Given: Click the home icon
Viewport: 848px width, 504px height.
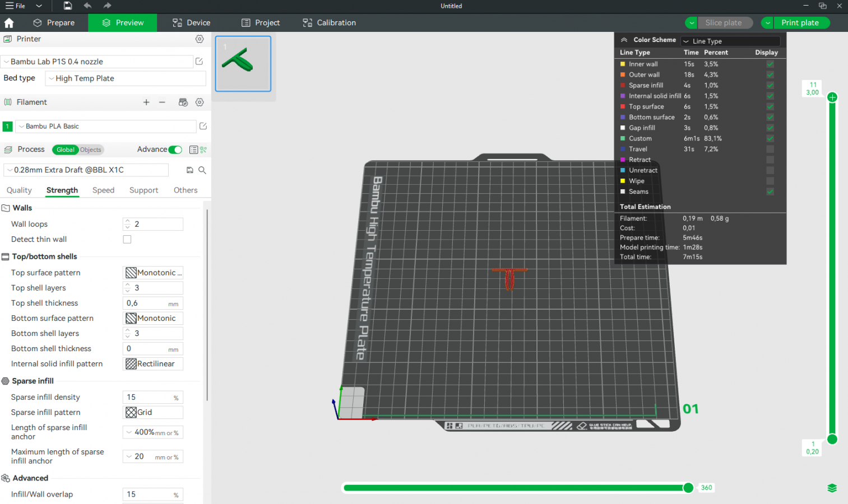Looking at the screenshot, I should click(x=9, y=23).
